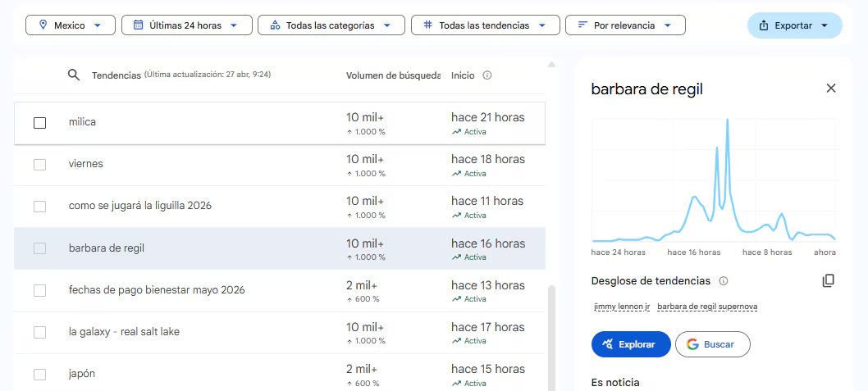
Task: Click the Explorar button
Action: tap(631, 344)
